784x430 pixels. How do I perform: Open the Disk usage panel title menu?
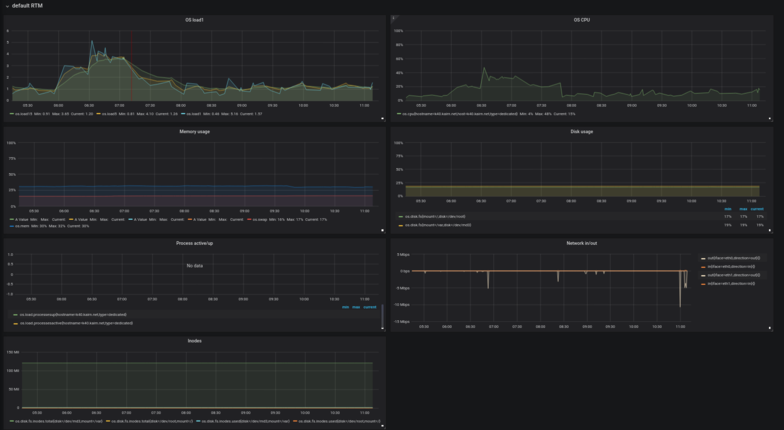point(582,132)
